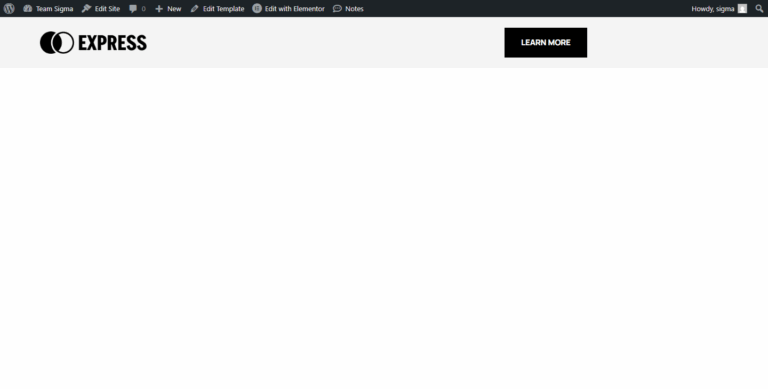This screenshot has height=390, width=768.
Task: Click the Edit Site pin icon
Action: 87,8
